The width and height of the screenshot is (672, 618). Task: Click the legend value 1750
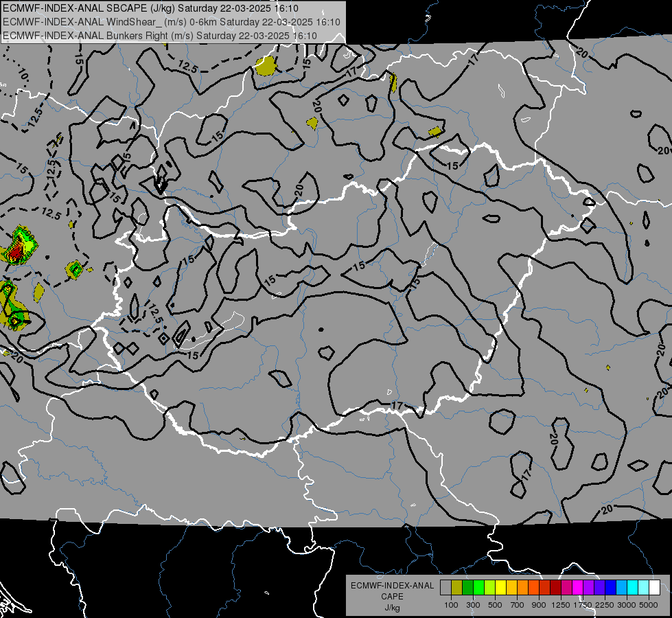pyautogui.click(x=583, y=605)
